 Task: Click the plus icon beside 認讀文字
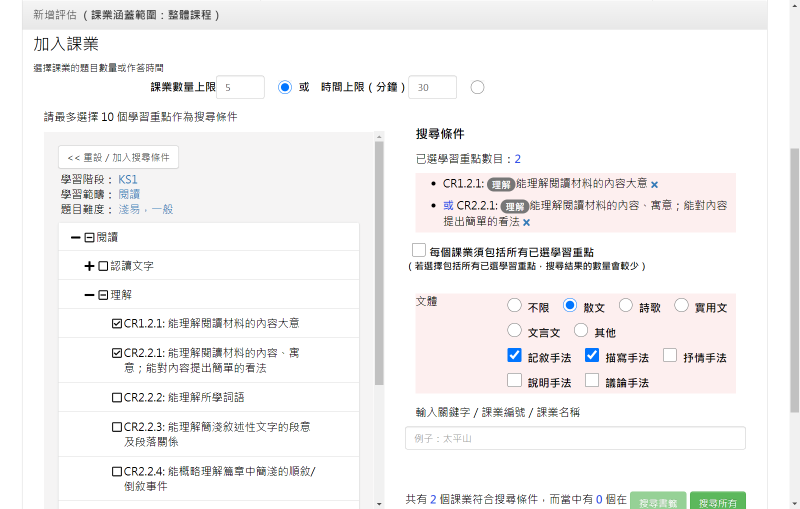[89, 266]
